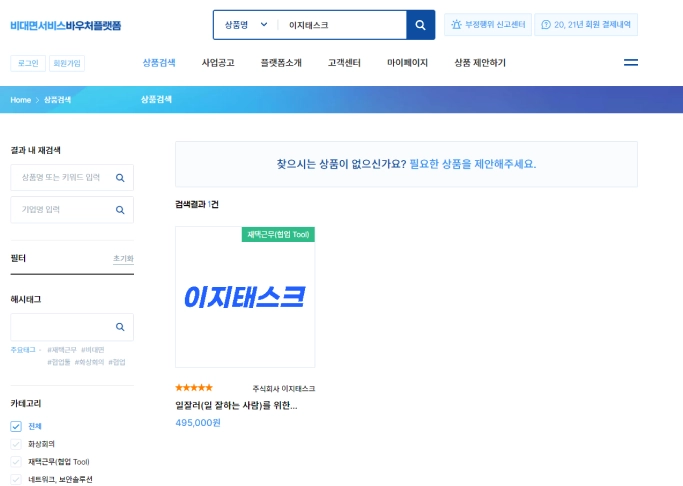Click the 상품검색 breadcrumb link
683x486 pixels.
pos(57,100)
